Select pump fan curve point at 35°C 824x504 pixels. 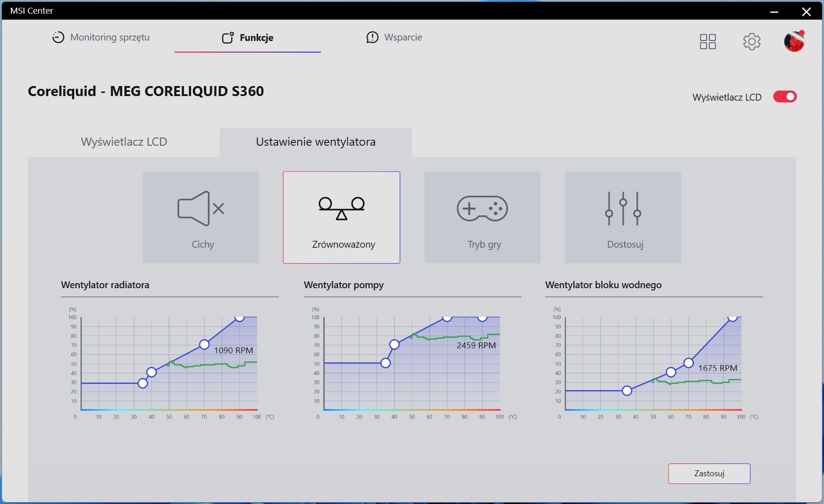(386, 363)
